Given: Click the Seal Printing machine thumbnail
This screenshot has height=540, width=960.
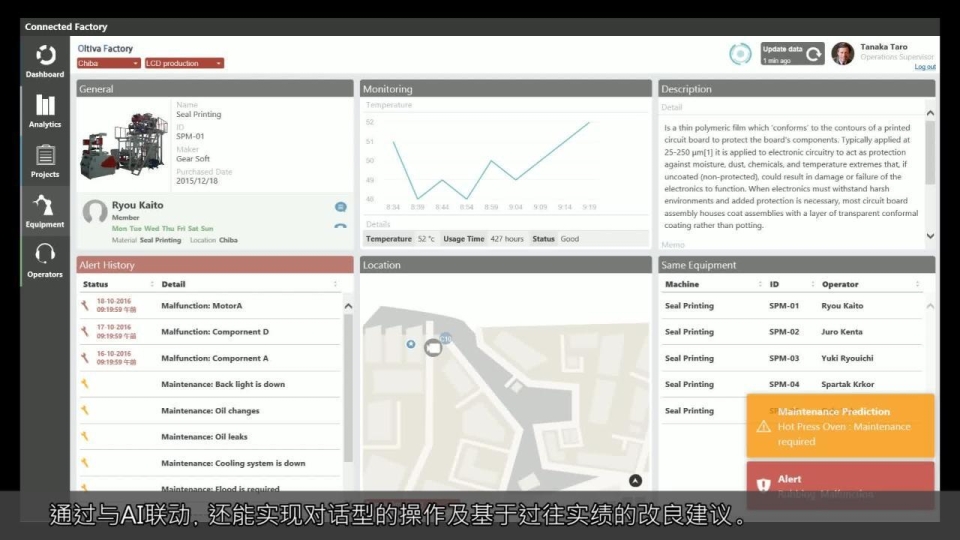Looking at the screenshot, I should 124,146.
